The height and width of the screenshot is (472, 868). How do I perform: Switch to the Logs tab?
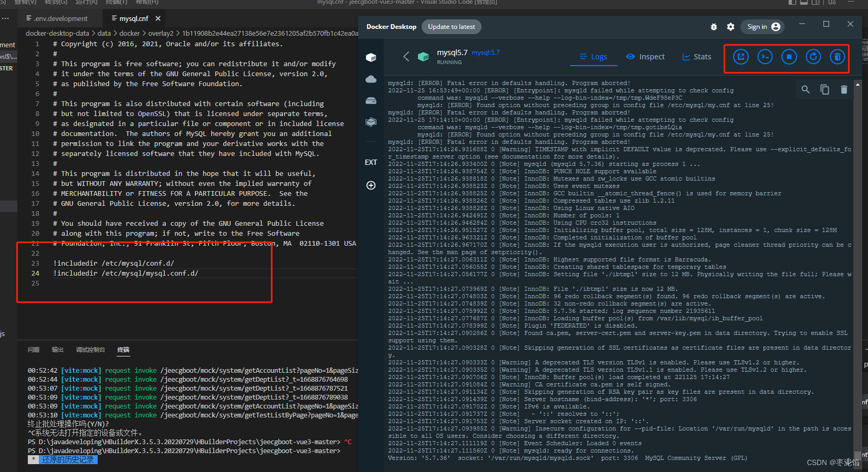click(593, 57)
